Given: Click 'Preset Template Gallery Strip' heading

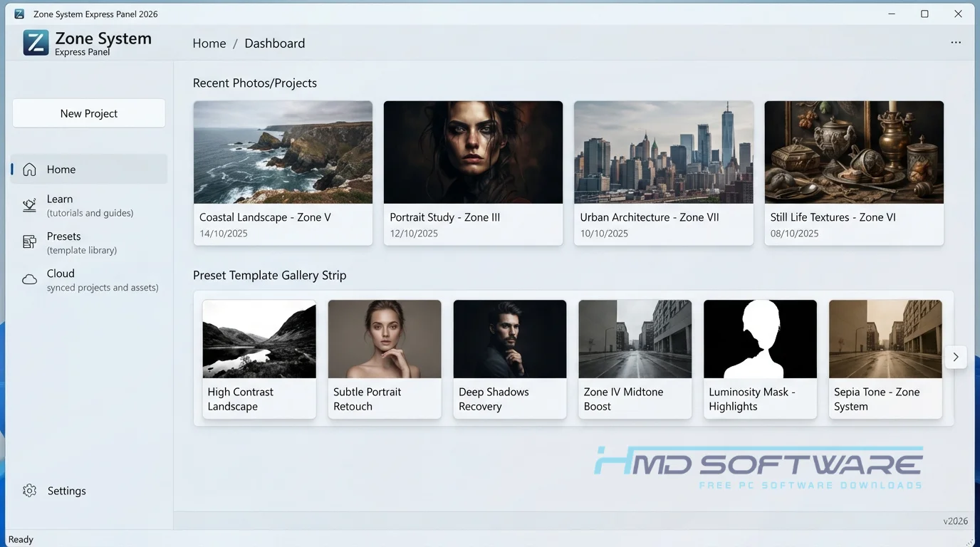Looking at the screenshot, I should (x=269, y=276).
